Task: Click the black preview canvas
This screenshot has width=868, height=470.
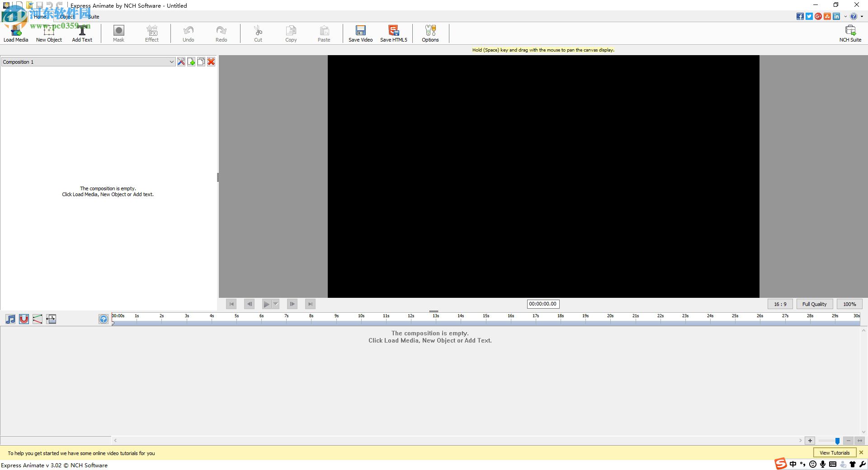Action: [543, 176]
